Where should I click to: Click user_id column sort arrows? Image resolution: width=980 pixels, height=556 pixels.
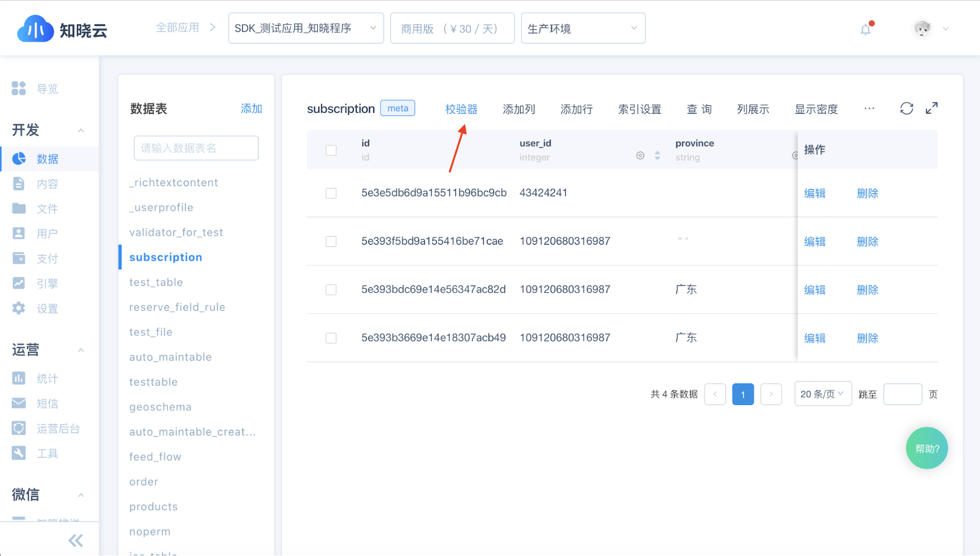[x=657, y=155]
